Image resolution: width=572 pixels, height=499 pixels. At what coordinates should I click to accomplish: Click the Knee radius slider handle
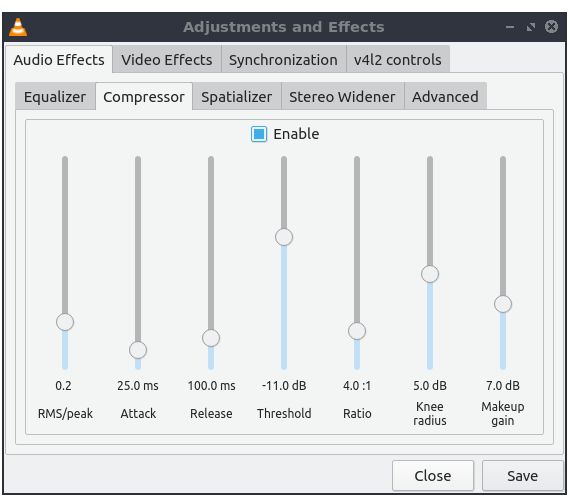tap(430, 274)
